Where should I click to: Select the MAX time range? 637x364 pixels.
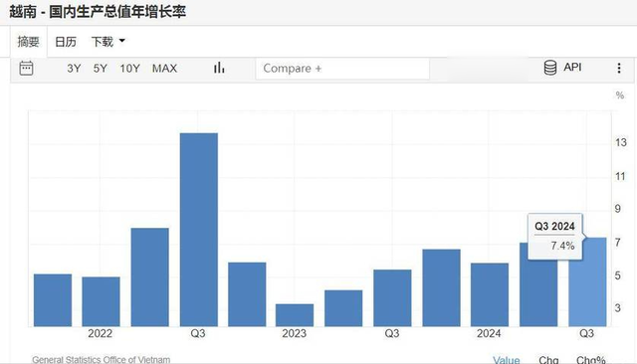pos(164,69)
